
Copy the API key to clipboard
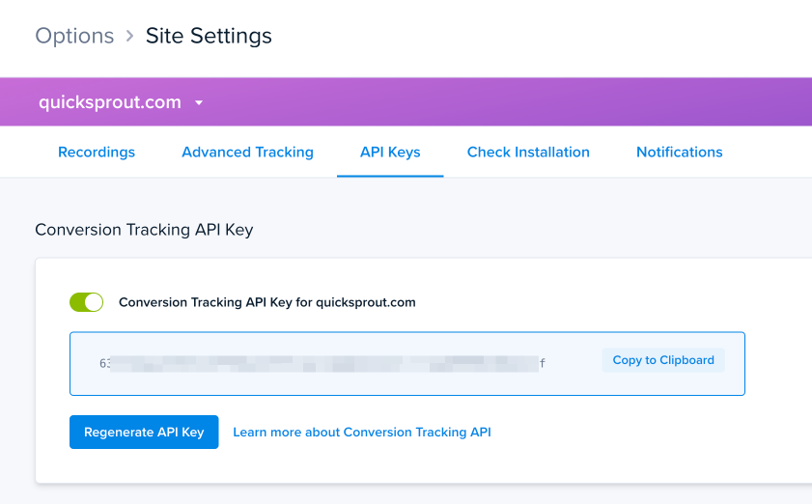pos(663,361)
